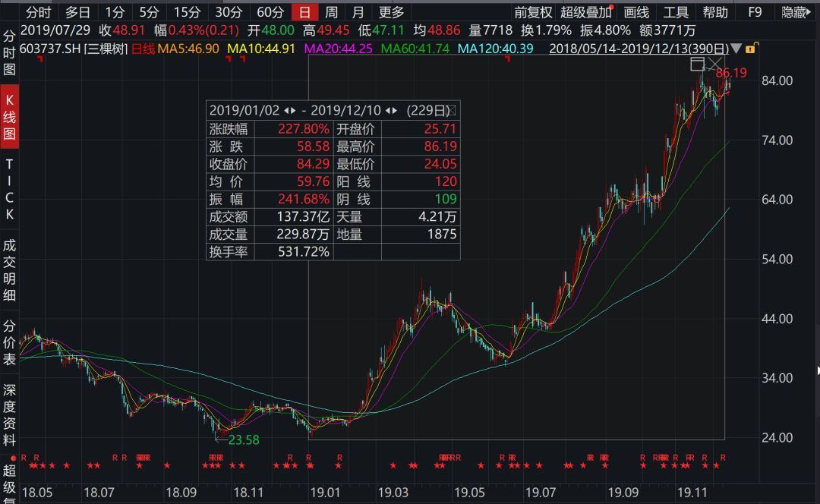820x504 pixels.
Task: Switch to 周 weekly chart tab
Action: coord(331,12)
